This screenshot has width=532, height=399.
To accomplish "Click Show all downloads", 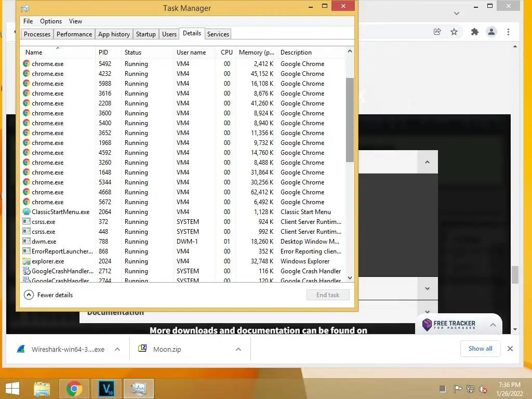I will [480, 349].
